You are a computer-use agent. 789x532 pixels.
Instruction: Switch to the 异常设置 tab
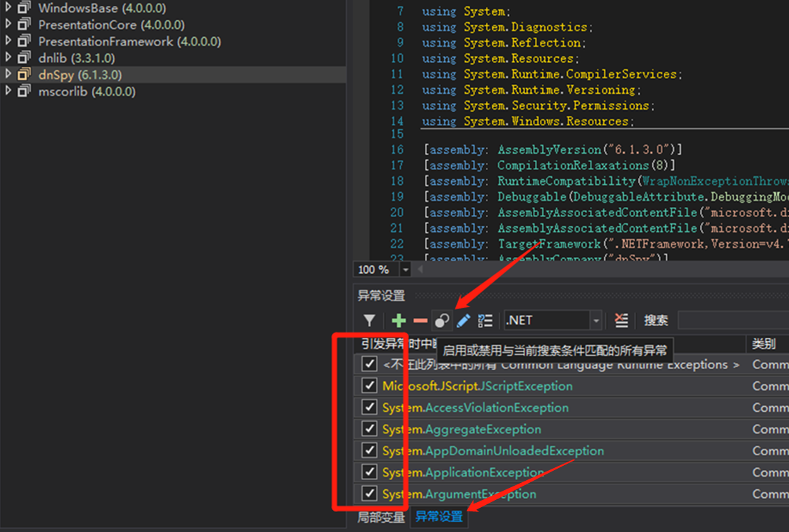pyautogui.click(x=439, y=516)
